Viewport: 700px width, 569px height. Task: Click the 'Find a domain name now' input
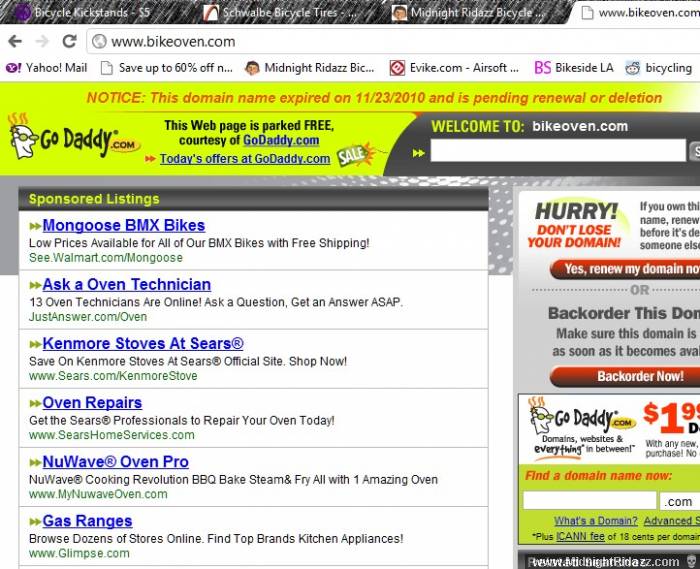click(590, 501)
